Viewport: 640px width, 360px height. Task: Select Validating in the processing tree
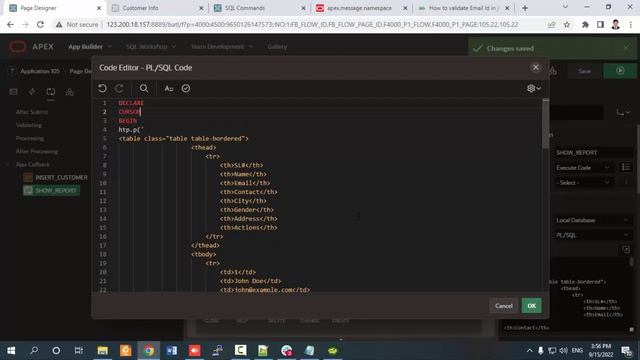29,125
